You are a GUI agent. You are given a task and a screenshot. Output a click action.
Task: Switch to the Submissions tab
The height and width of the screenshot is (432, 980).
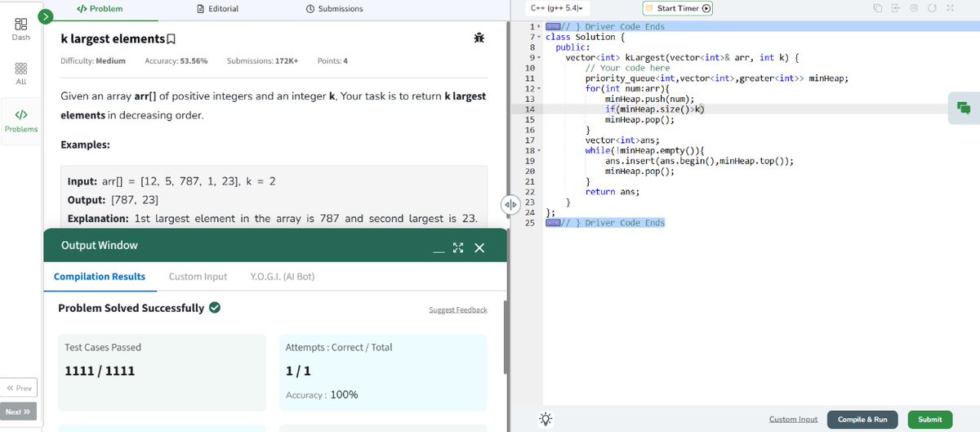[x=334, y=8]
